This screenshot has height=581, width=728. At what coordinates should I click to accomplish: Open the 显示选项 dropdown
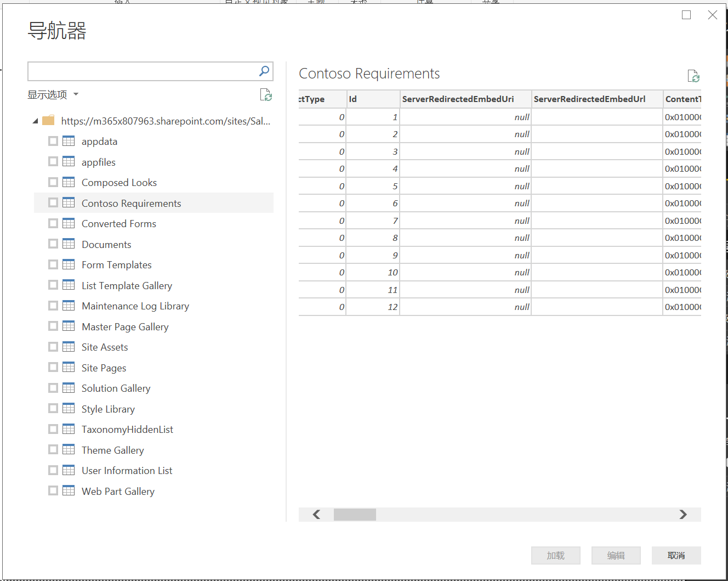tap(53, 94)
